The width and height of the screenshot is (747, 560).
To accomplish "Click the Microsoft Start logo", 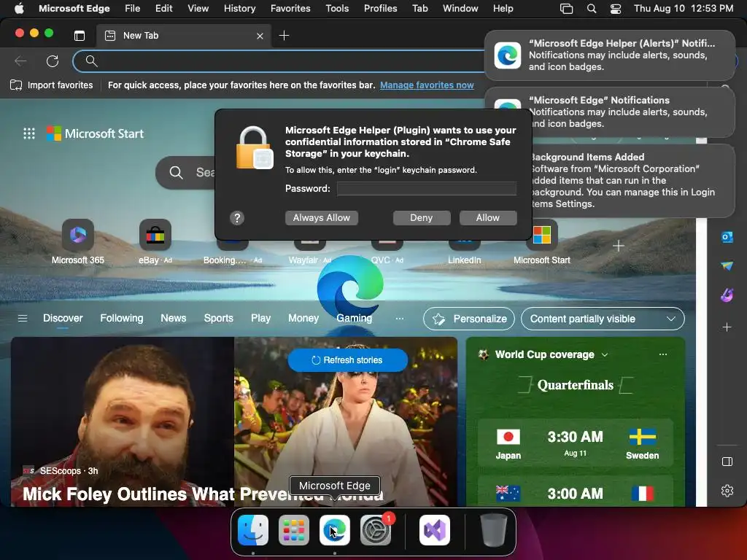I will pyautogui.click(x=96, y=134).
